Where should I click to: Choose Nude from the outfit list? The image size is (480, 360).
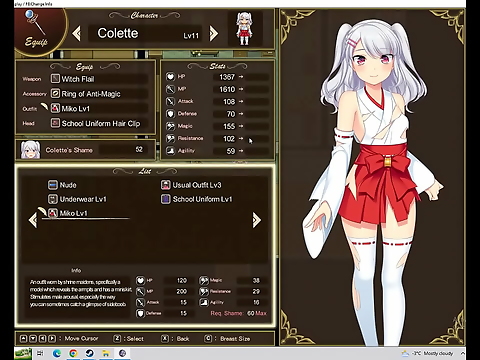62,185
